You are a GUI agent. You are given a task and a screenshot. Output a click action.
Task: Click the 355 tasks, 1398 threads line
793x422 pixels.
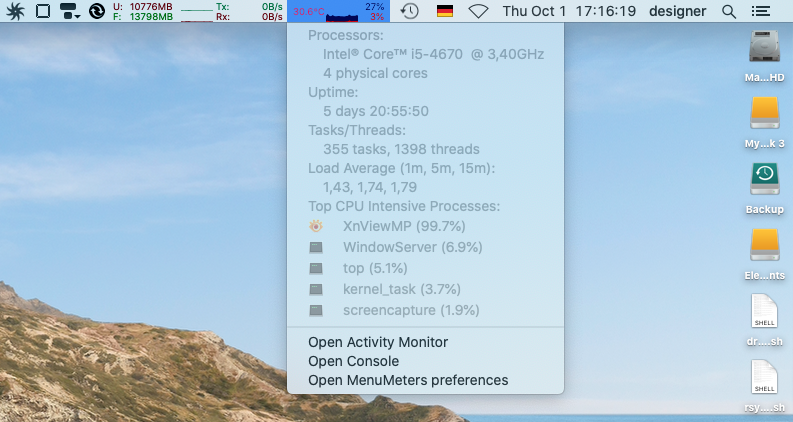pos(401,149)
